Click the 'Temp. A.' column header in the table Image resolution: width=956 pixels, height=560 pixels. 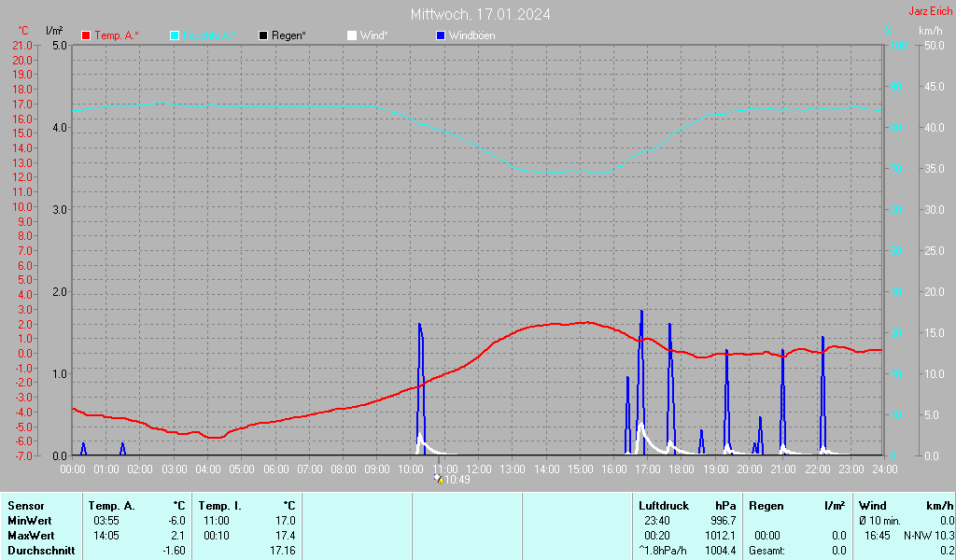click(x=112, y=506)
